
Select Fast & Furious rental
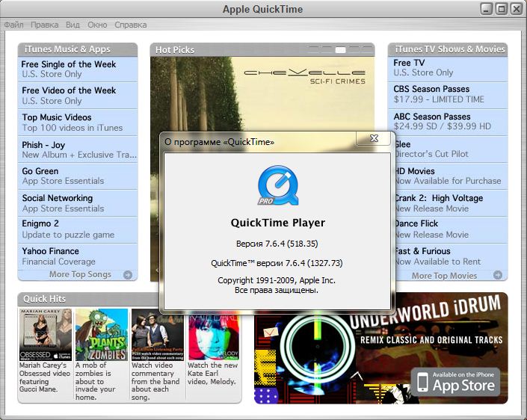pyautogui.click(x=452, y=256)
